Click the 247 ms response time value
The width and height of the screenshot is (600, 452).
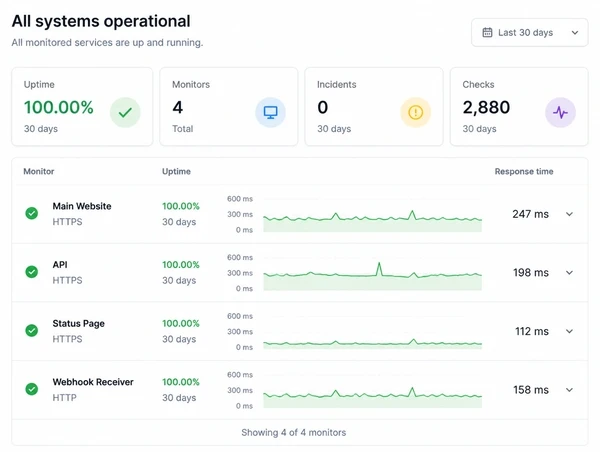pos(530,214)
